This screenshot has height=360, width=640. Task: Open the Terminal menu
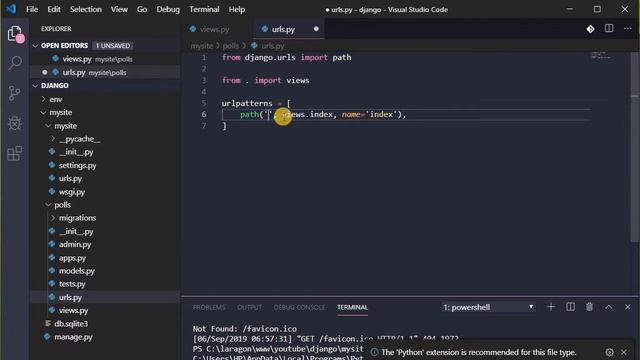(x=204, y=9)
